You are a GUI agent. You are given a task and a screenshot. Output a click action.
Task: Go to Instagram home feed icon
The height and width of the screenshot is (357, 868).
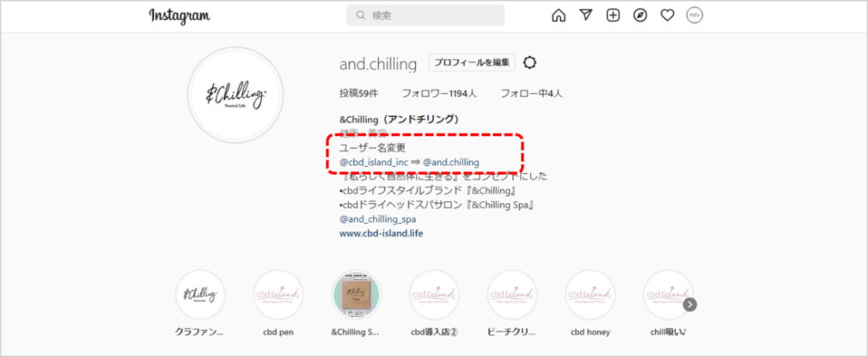559,15
